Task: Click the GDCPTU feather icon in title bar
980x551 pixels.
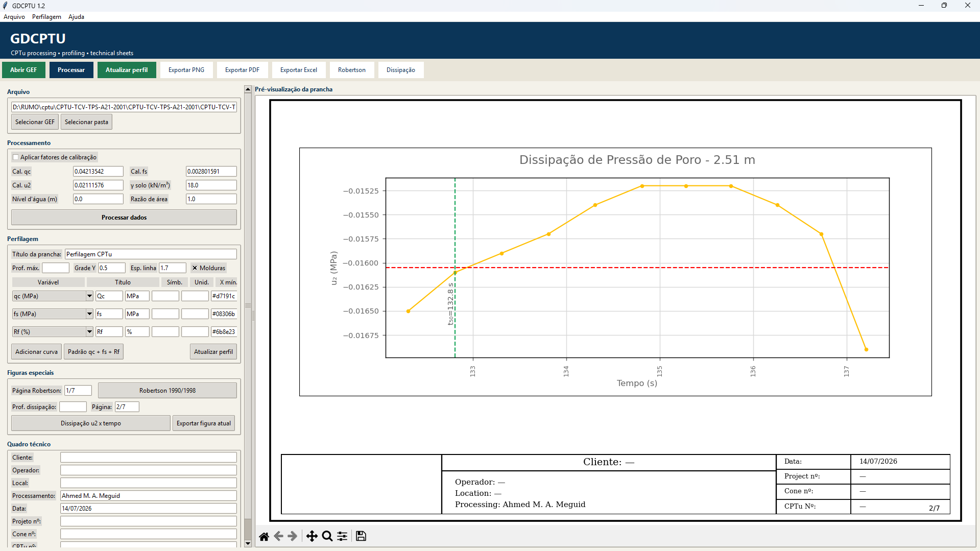Action: [x=6, y=6]
